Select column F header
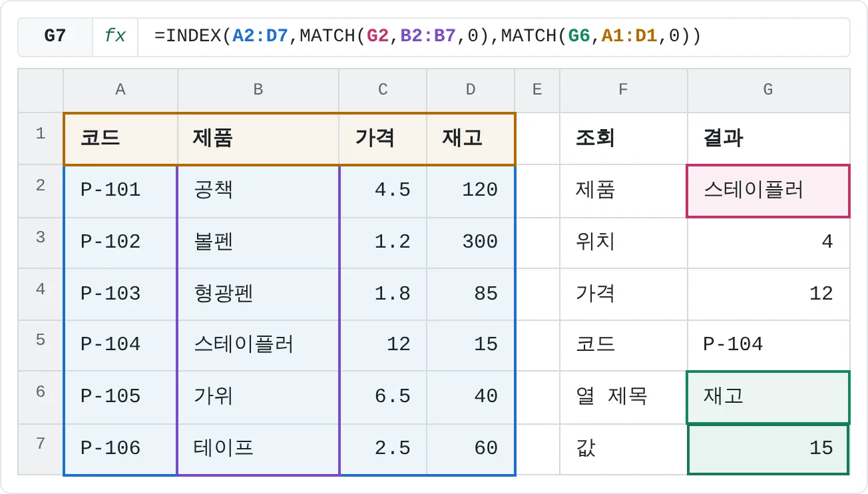The width and height of the screenshot is (868, 494). (624, 89)
